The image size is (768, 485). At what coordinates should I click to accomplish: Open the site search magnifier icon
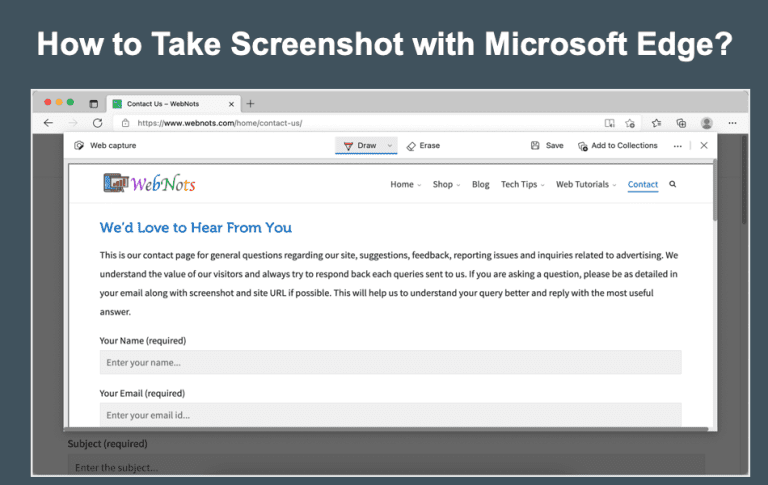pos(672,184)
